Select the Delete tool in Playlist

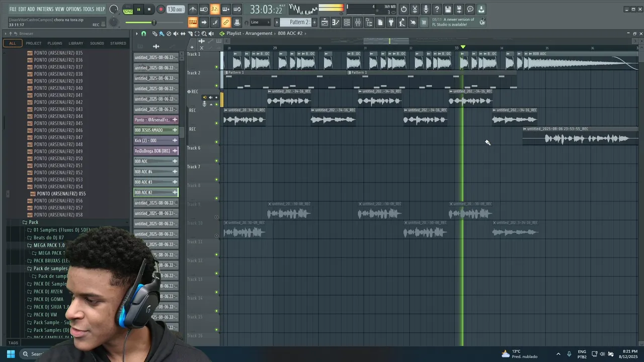[169, 34]
